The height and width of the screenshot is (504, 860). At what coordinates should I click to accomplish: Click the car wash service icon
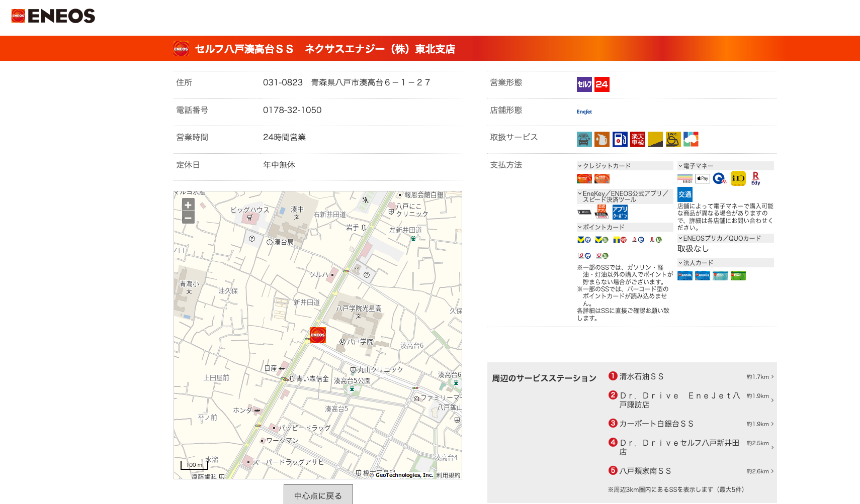pos(584,139)
